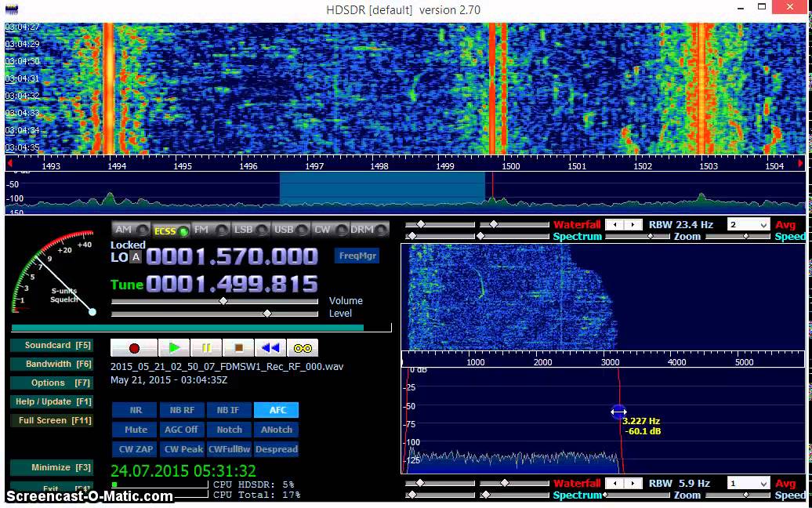Start recording with the red record button
The image size is (812, 508).
pyautogui.click(x=134, y=348)
